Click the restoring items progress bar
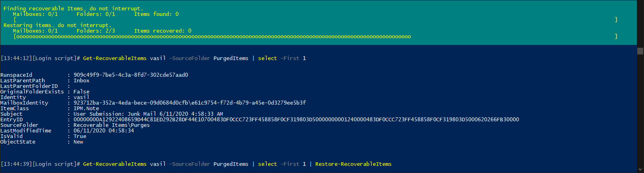The height and width of the screenshot is (173, 644). click(x=315, y=36)
